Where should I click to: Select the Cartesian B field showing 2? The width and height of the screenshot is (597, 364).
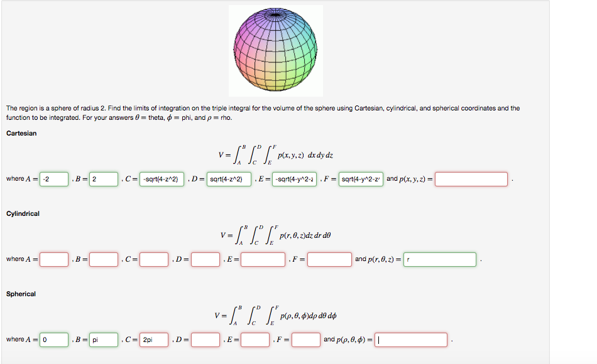click(x=103, y=179)
